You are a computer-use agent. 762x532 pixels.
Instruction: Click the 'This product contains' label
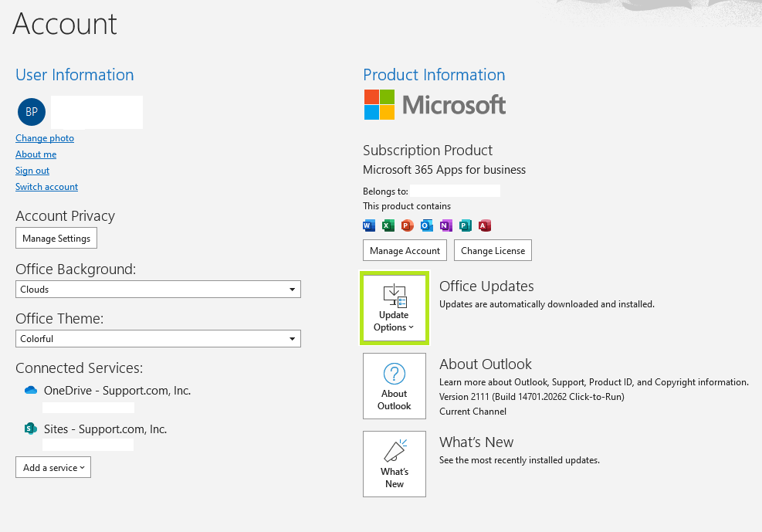point(407,206)
